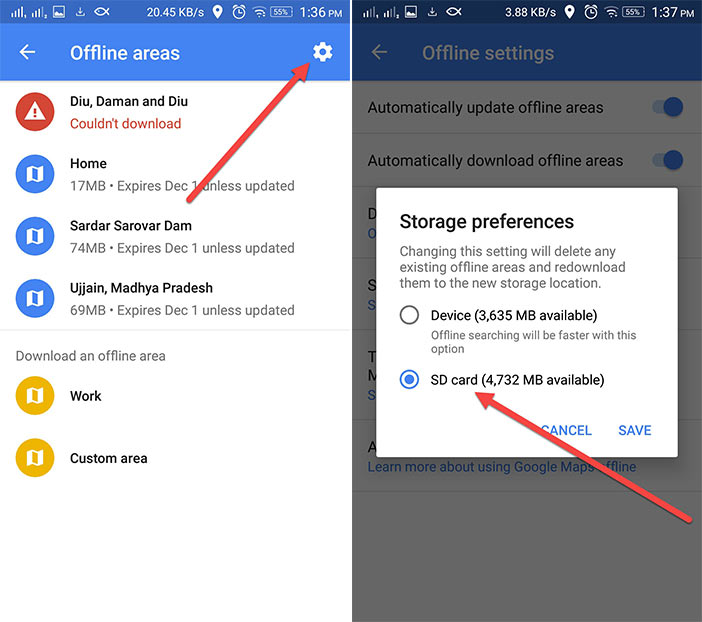The width and height of the screenshot is (702, 622).
Task: Tap download icon in left status bar
Action: click(80, 12)
